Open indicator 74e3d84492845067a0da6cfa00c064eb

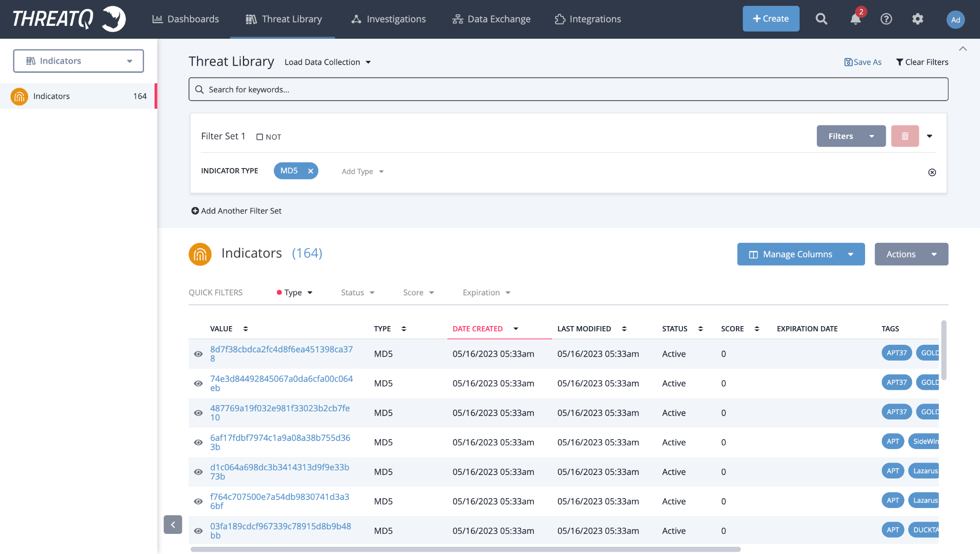[281, 384]
